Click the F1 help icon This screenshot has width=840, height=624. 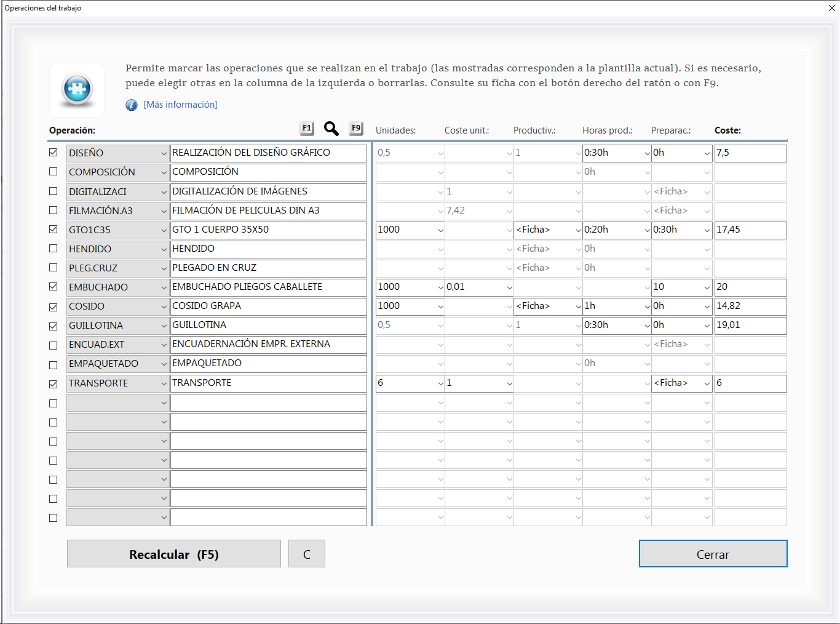point(307,128)
